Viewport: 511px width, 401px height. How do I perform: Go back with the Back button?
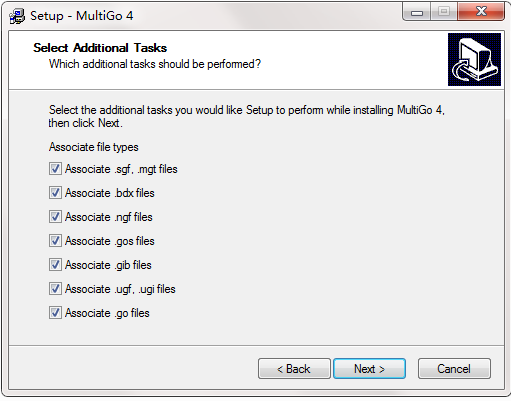pos(294,369)
